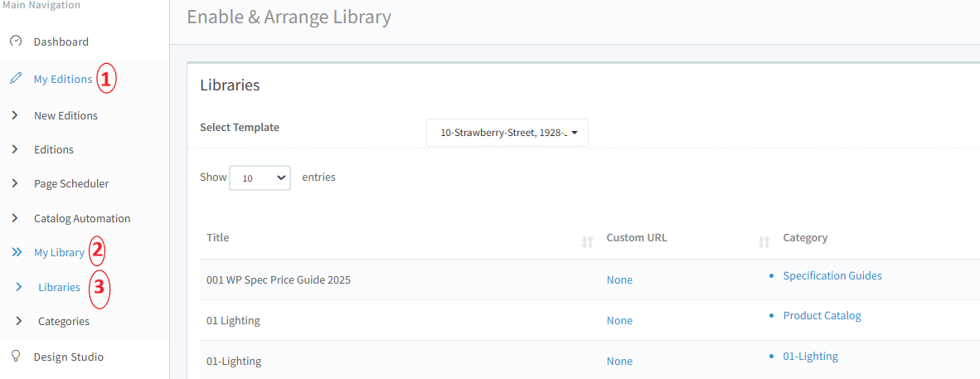Expand New Editions chevron
Screen dimensions: 980x379
coord(15,115)
